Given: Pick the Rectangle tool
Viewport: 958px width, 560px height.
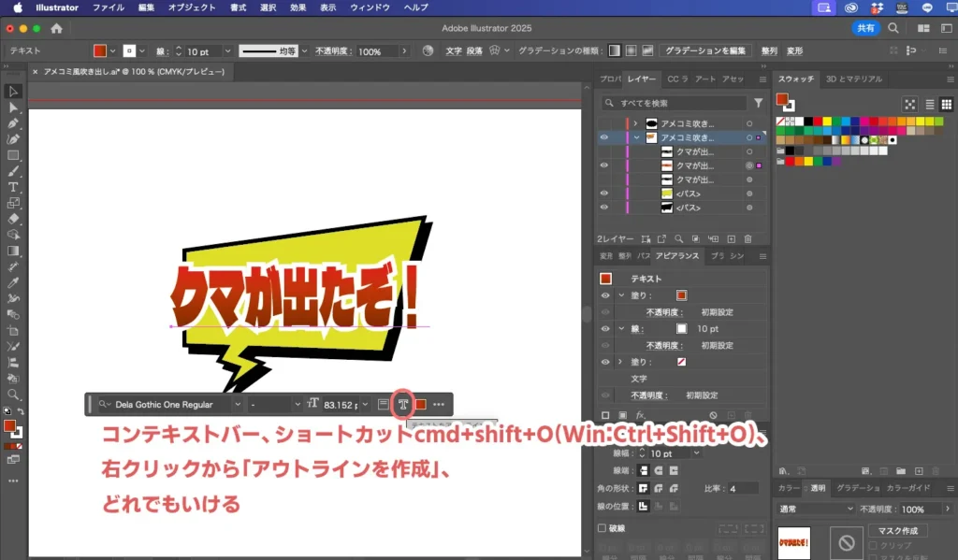Looking at the screenshot, I should [13, 155].
